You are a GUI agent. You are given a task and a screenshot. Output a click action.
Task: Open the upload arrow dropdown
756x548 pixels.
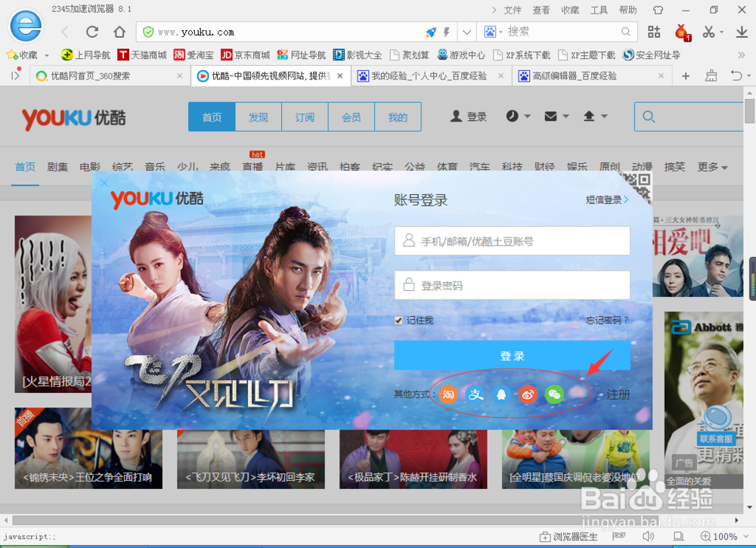(595, 116)
